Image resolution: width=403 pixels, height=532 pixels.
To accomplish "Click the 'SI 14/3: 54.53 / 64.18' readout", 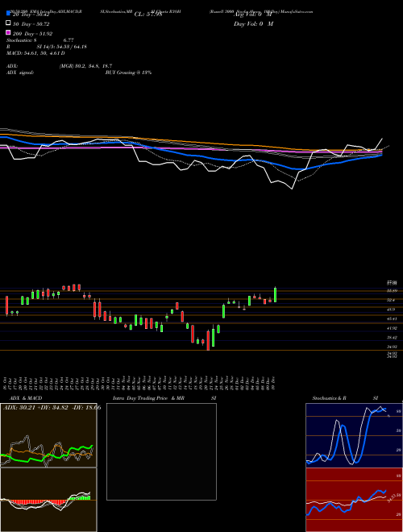I will pos(61,47).
